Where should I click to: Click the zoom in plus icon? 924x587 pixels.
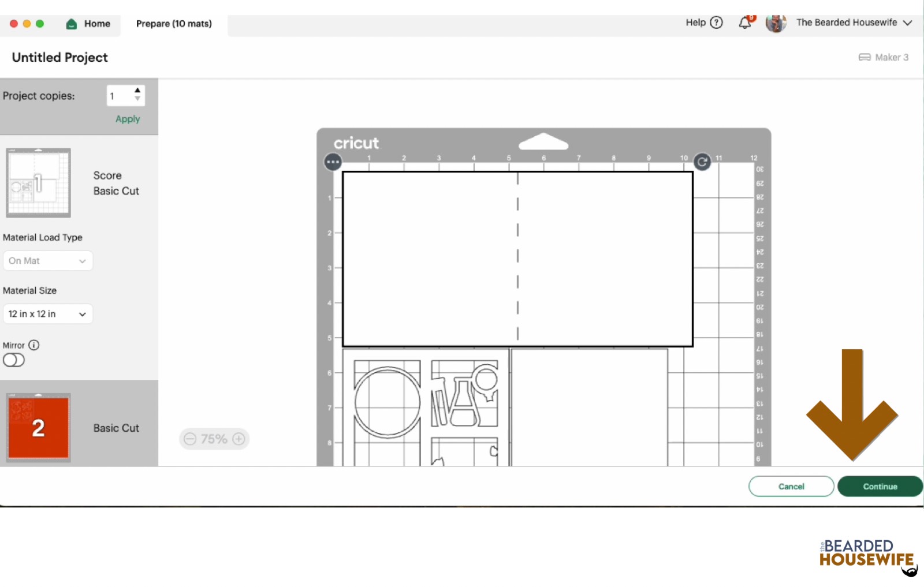point(239,439)
